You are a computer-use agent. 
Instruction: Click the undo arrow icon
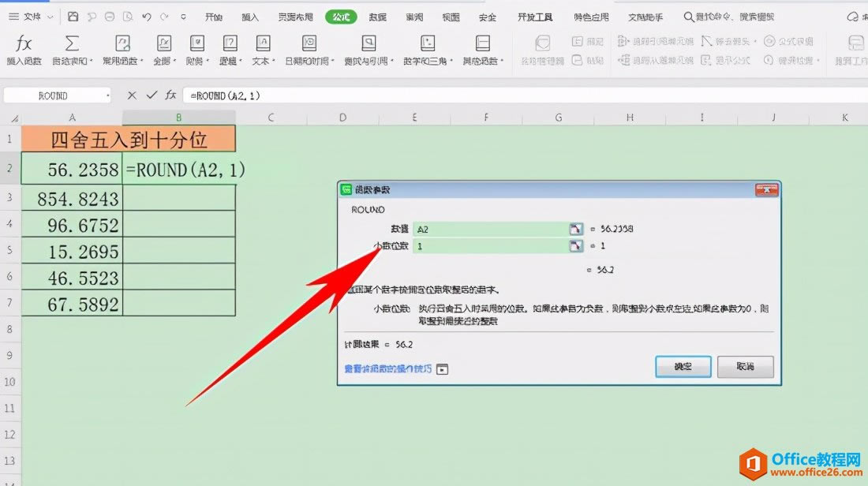146,17
